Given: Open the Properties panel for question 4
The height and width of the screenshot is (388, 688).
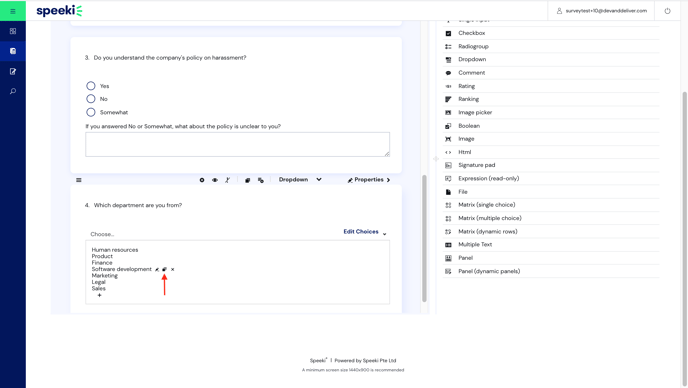Looking at the screenshot, I should pos(369,180).
